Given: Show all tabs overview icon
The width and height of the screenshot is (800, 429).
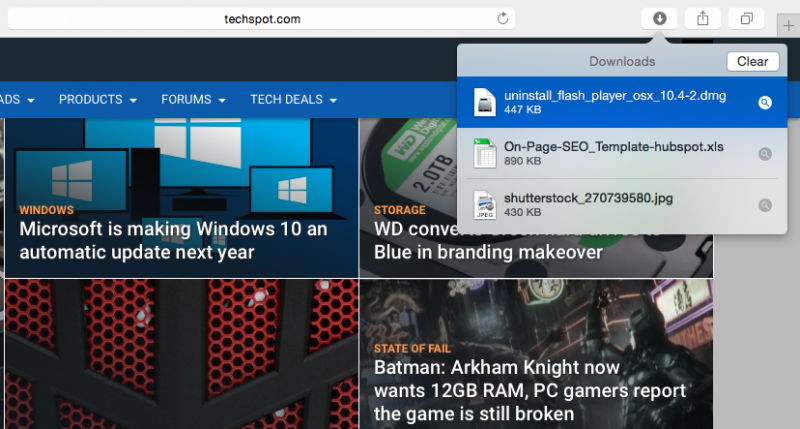Looking at the screenshot, I should pyautogui.click(x=746, y=19).
